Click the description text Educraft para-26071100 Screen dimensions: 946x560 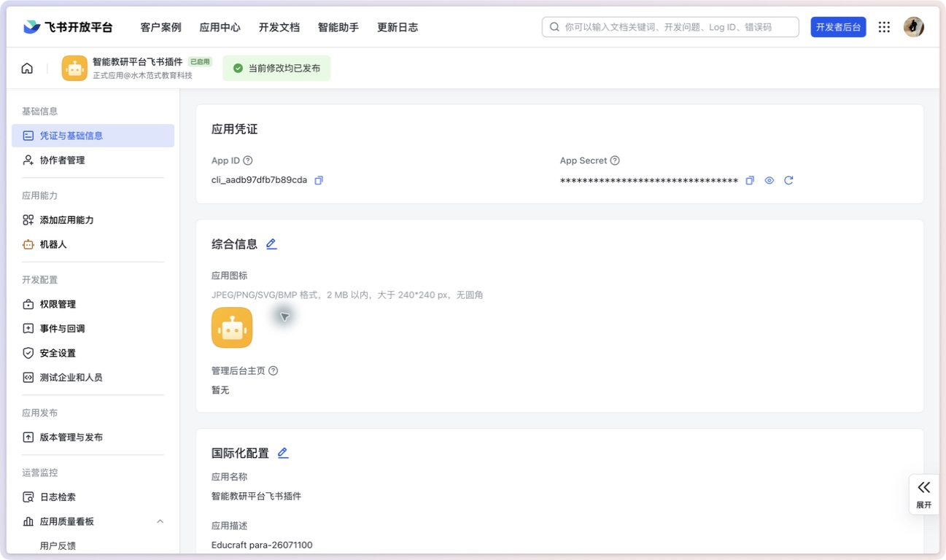point(262,545)
